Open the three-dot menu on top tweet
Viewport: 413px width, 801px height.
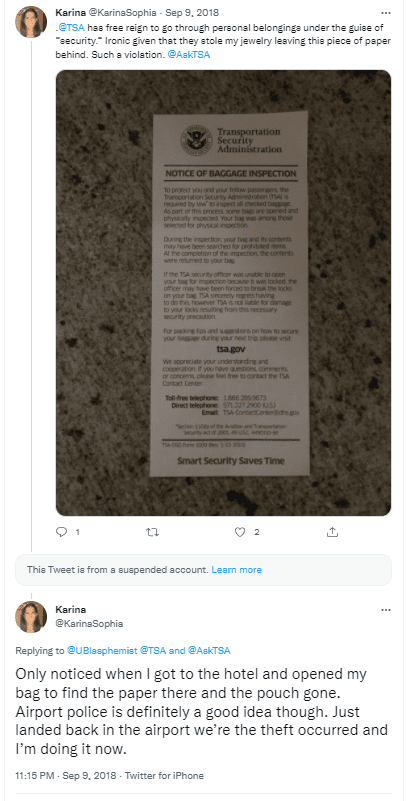pos(386,13)
